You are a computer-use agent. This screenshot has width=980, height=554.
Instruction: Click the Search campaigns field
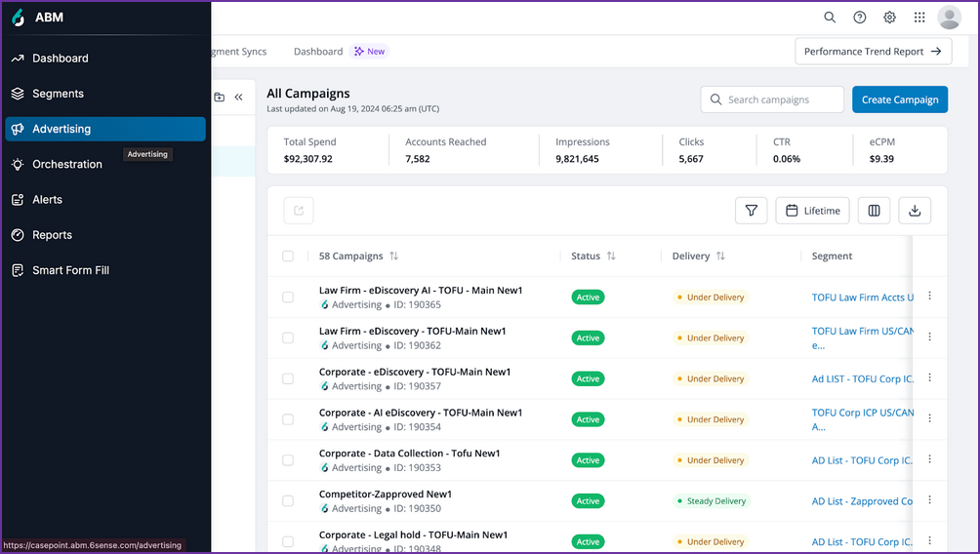coord(772,99)
